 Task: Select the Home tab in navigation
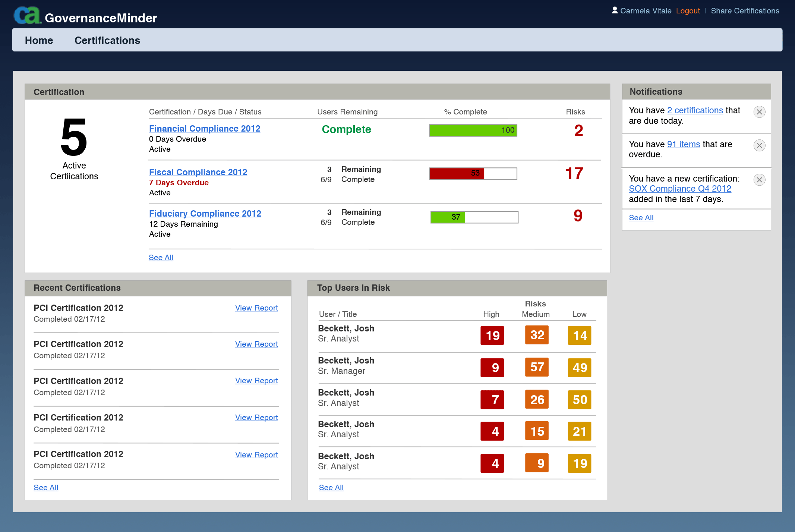(x=38, y=40)
